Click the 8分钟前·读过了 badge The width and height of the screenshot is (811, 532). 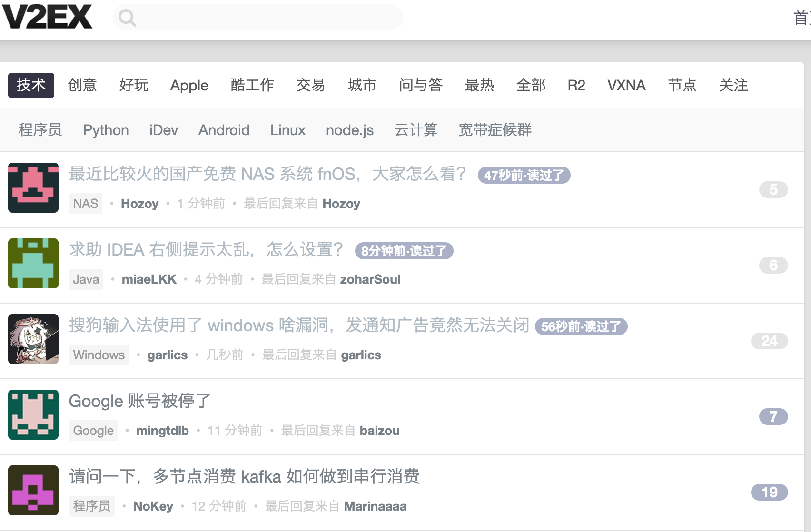tap(404, 251)
